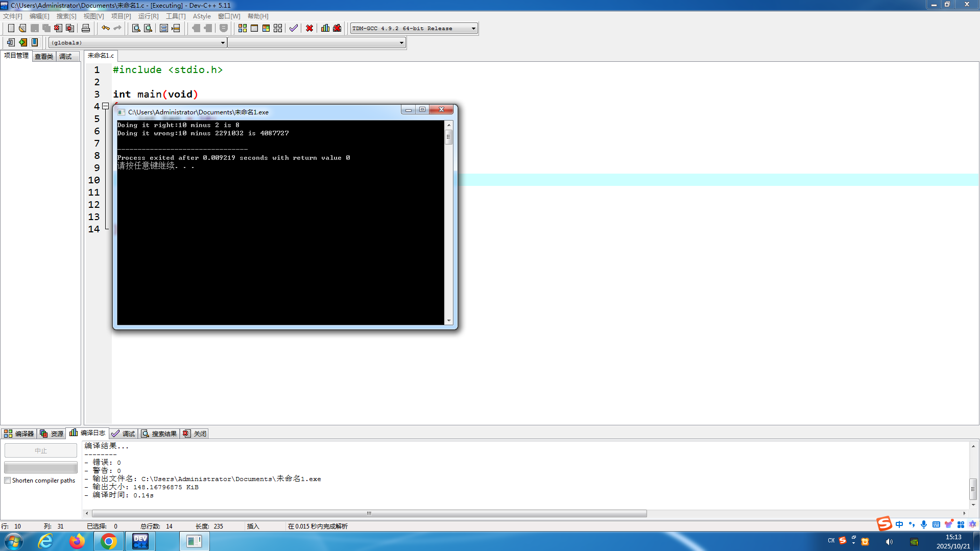Viewport: 980px width, 551px height.
Task: Open the empty function members dropdown
Action: pos(317,43)
